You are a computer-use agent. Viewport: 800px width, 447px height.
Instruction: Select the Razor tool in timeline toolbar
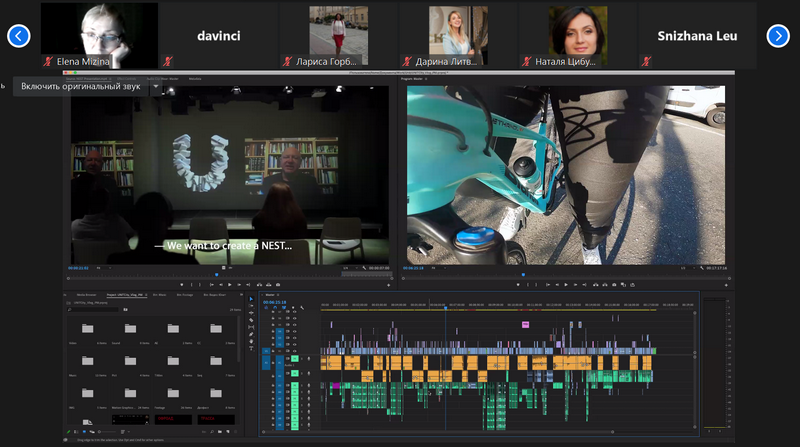point(251,320)
